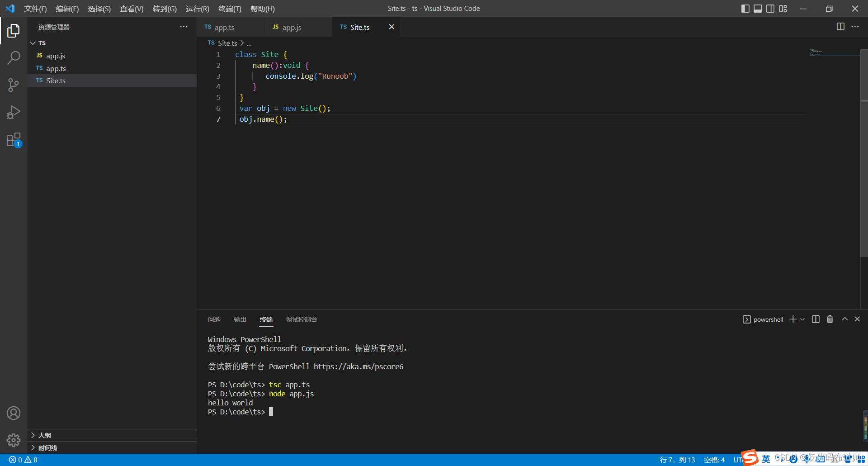This screenshot has width=868, height=466.
Task: Click the VS Code logo icon
Action: click(10, 9)
